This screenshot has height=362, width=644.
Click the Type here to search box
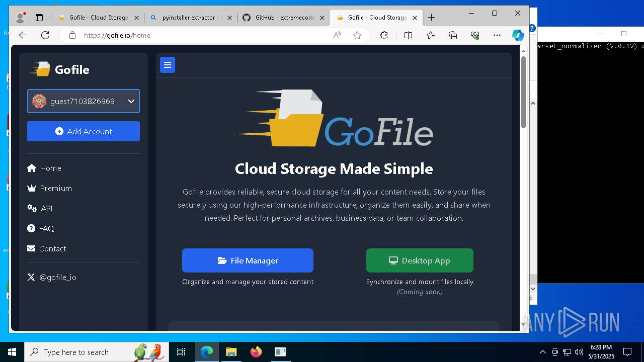coord(97,352)
